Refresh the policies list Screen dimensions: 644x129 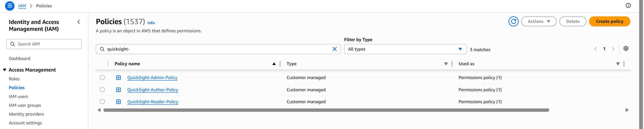pos(513,21)
